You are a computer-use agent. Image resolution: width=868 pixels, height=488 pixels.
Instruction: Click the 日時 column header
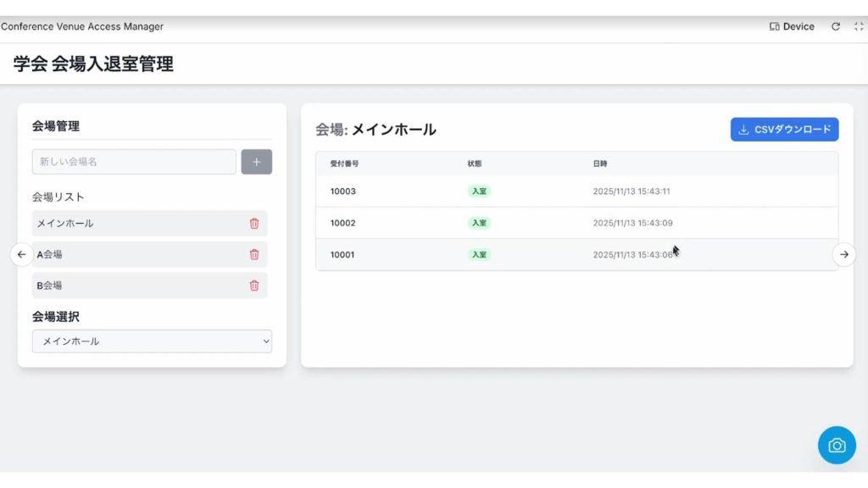click(599, 164)
